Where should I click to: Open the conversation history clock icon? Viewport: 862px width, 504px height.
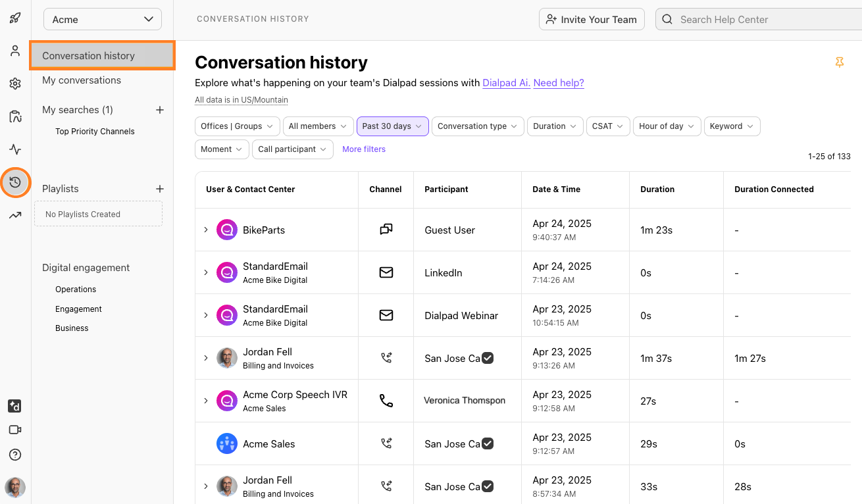point(15,182)
